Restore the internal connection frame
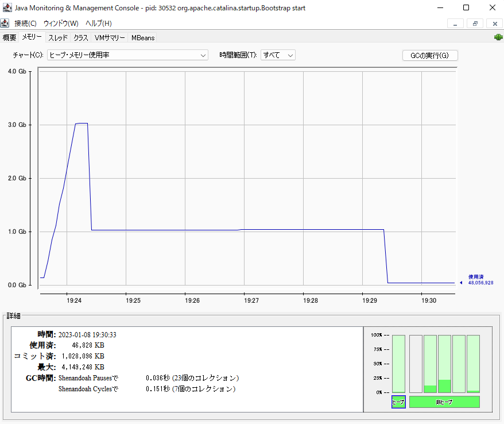The height and width of the screenshot is (424, 504). point(475,24)
